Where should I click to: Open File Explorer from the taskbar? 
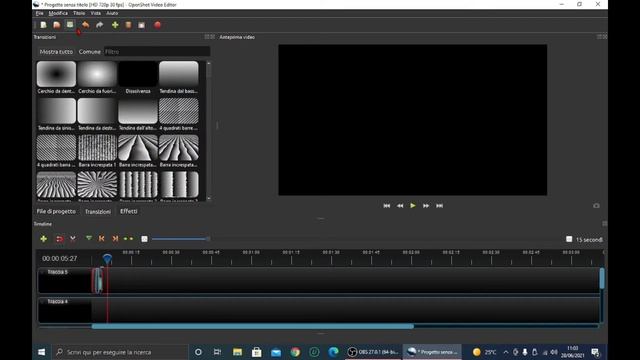click(x=237, y=352)
